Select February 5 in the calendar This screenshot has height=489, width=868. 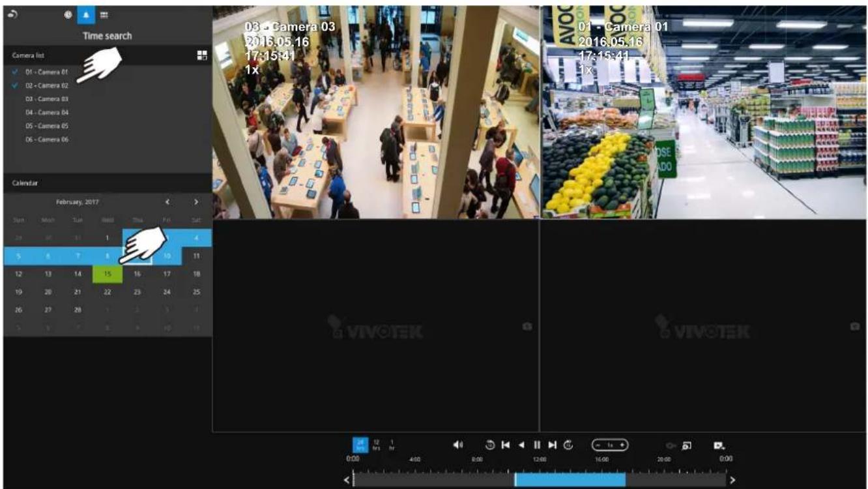18,256
